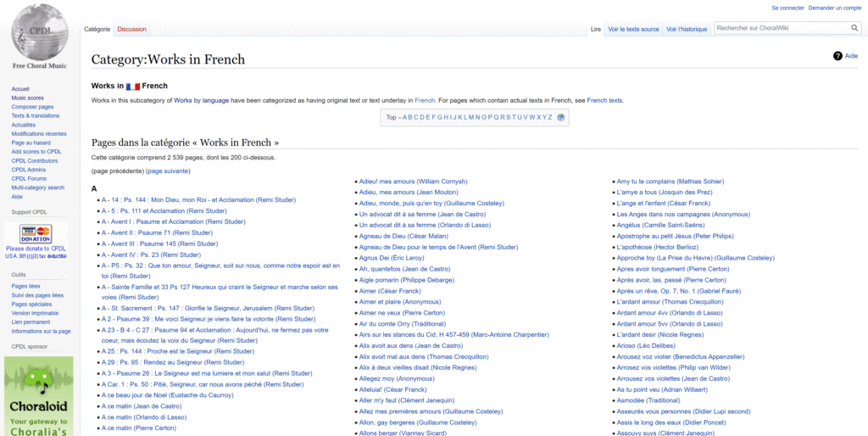Open Composer pages sidebar link
Screen dimensions: 868x436
pos(33,107)
